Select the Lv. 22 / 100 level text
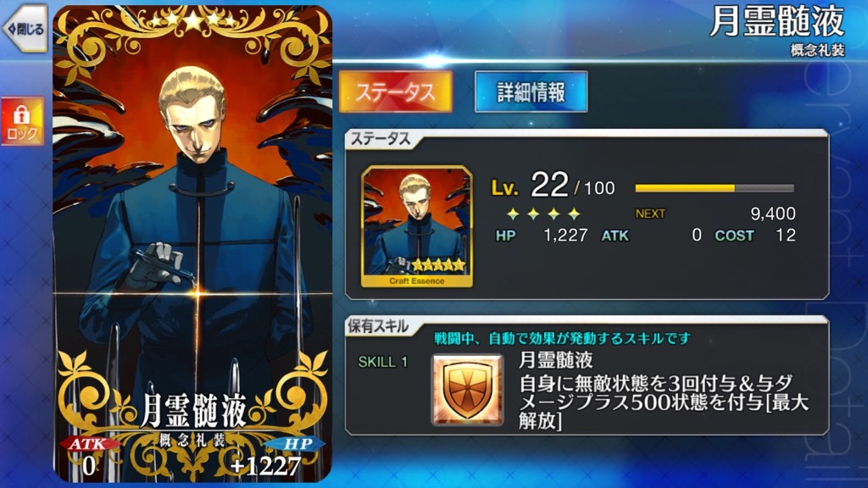The height and width of the screenshot is (488, 868). point(553,186)
